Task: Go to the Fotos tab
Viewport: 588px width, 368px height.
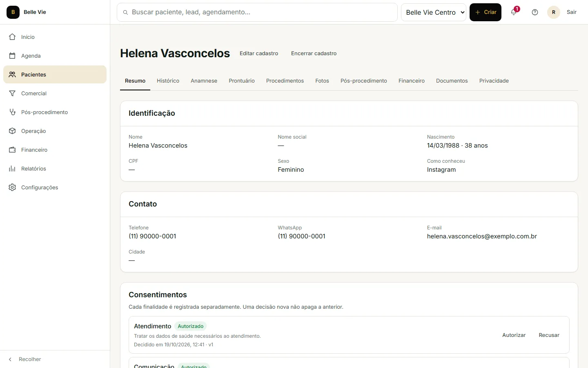Action: [322, 81]
